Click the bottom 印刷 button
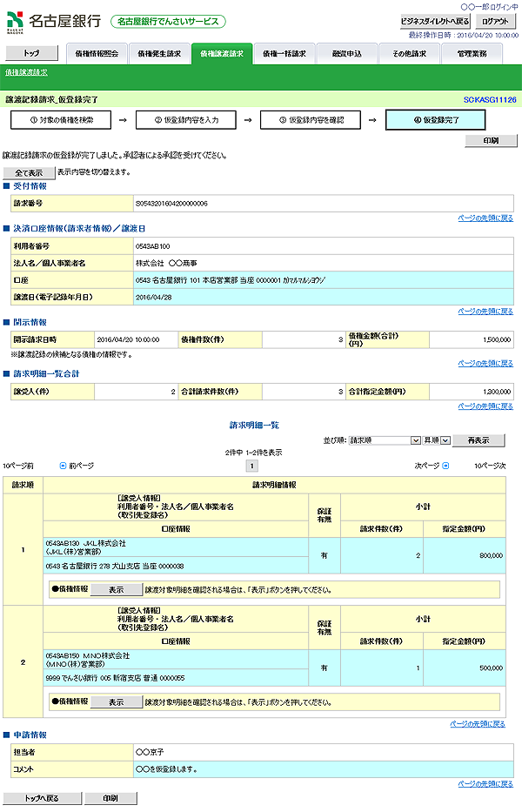This screenshot has height=812, width=522. click(x=110, y=799)
